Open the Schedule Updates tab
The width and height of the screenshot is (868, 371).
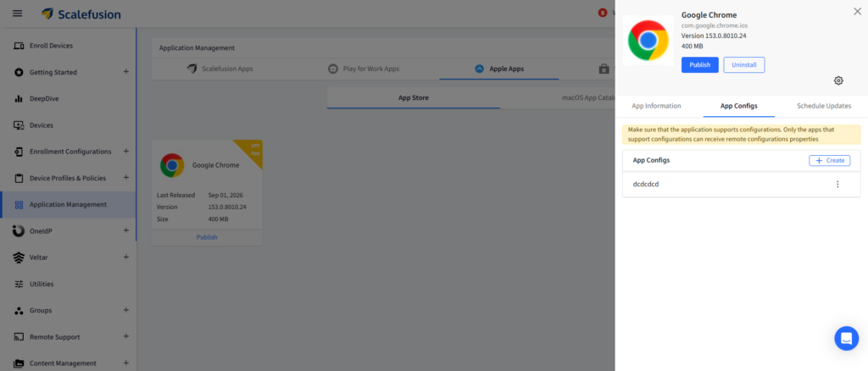pos(824,106)
